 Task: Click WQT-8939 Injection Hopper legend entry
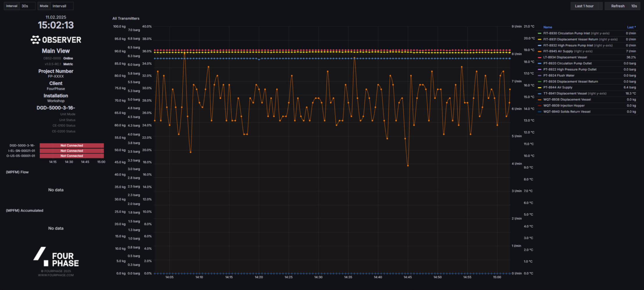564,106
